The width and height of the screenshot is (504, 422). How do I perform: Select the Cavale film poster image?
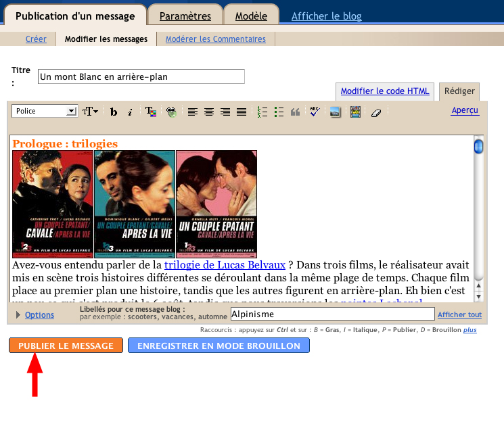coord(53,204)
